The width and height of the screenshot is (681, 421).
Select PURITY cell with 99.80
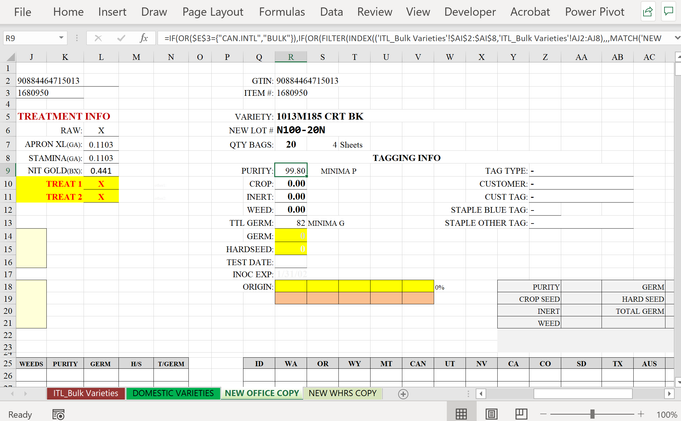pos(291,171)
